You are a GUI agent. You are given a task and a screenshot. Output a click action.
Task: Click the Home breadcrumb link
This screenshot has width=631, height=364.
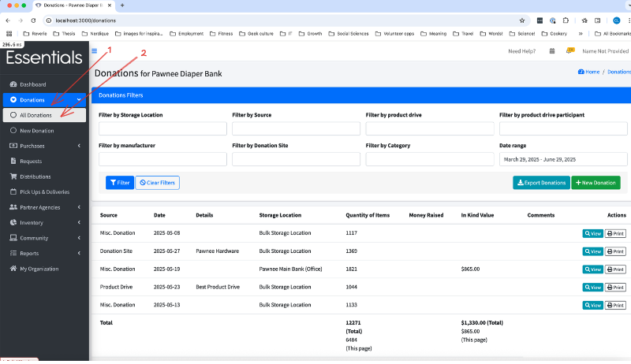(588, 72)
